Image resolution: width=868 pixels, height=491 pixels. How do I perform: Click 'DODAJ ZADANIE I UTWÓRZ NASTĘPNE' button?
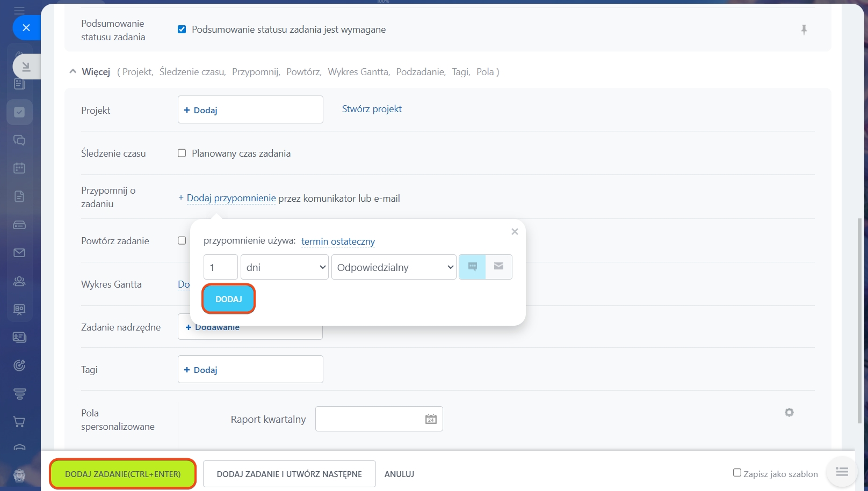click(290, 474)
